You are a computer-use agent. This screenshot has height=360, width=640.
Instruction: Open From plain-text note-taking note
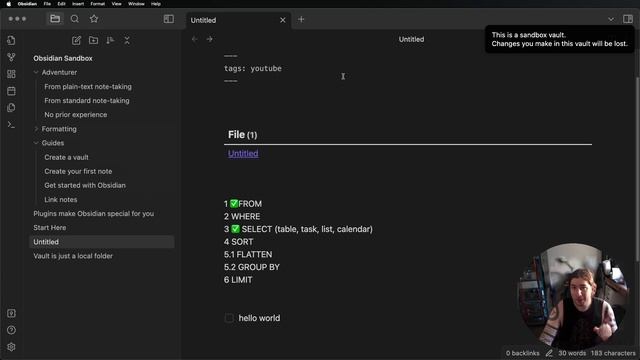pyautogui.click(x=88, y=87)
